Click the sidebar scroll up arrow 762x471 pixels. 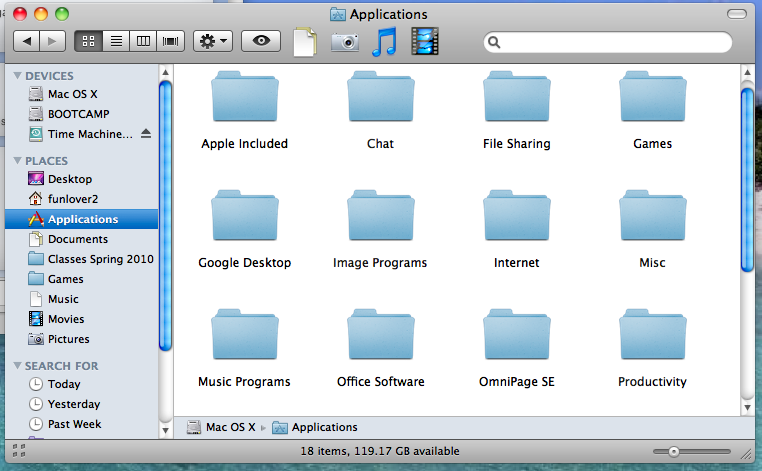tap(165, 72)
